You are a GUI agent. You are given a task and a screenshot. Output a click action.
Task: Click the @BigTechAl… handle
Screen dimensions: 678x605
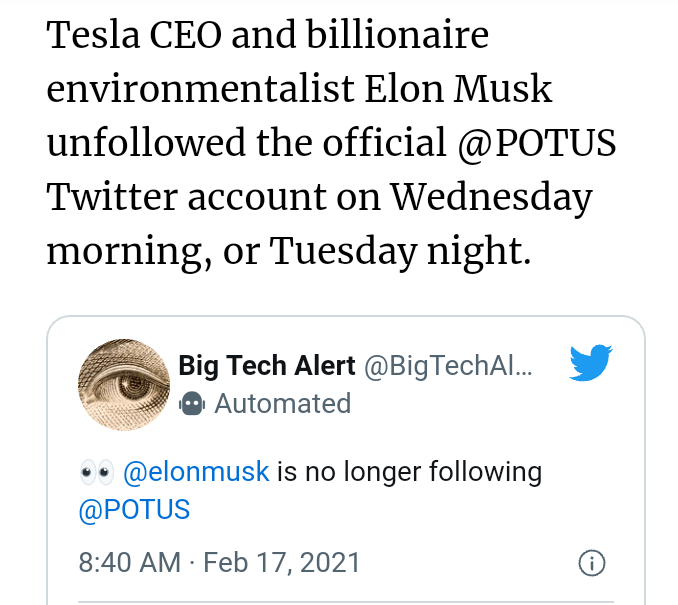447,366
